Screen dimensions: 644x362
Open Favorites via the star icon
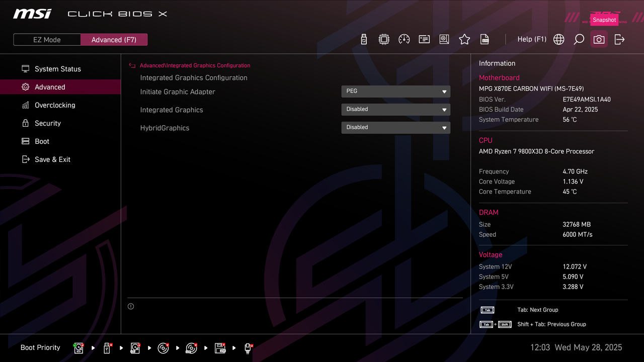pyautogui.click(x=464, y=39)
